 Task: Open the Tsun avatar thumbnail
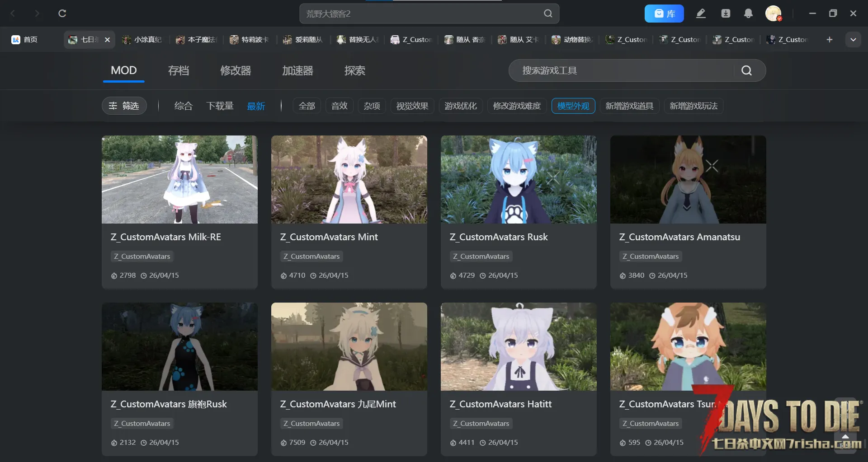point(688,346)
